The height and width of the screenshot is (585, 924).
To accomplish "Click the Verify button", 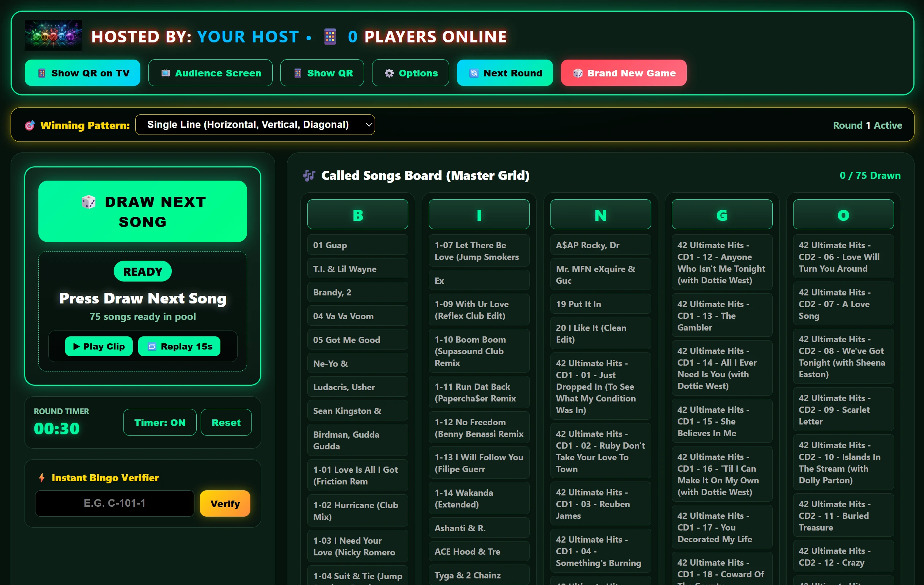I will [x=225, y=503].
